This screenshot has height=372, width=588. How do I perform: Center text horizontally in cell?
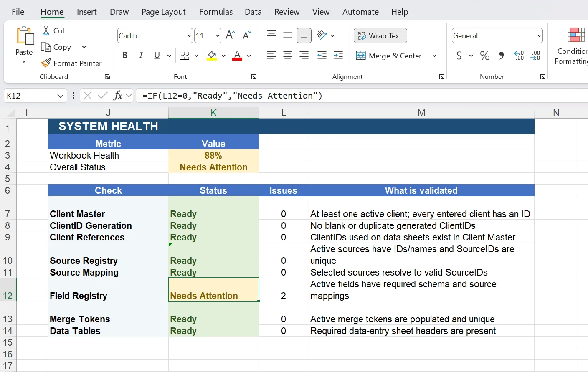(x=288, y=55)
